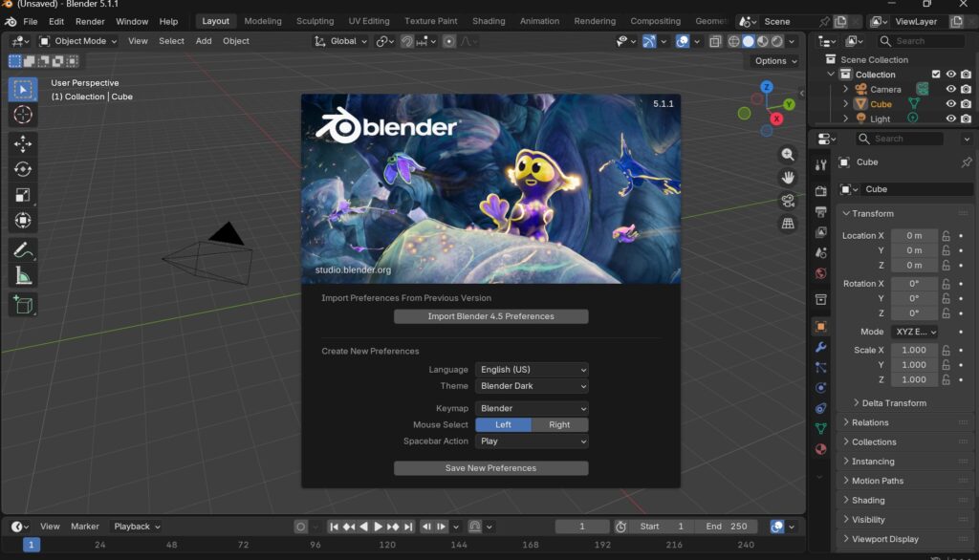Select the Rotate tool in toolbar
This screenshot has height=560, width=979.
click(x=23, y=169)
